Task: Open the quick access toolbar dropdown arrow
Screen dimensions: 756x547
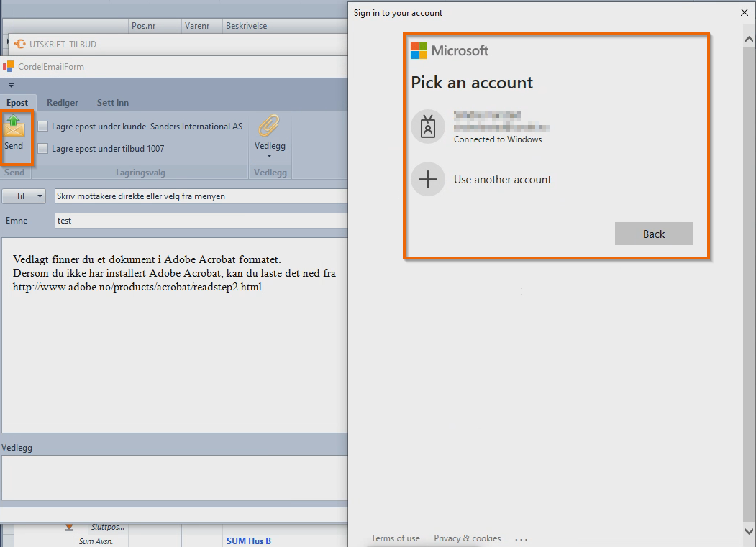Action: [x=11, y=86]
